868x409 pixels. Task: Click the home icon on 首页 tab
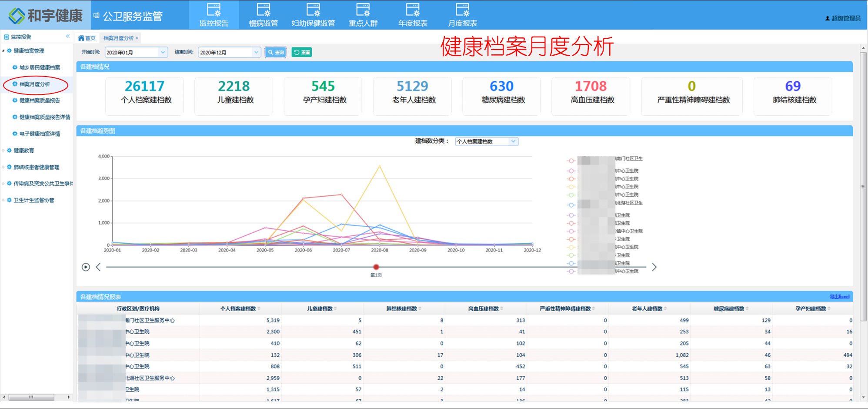(82, 38)
